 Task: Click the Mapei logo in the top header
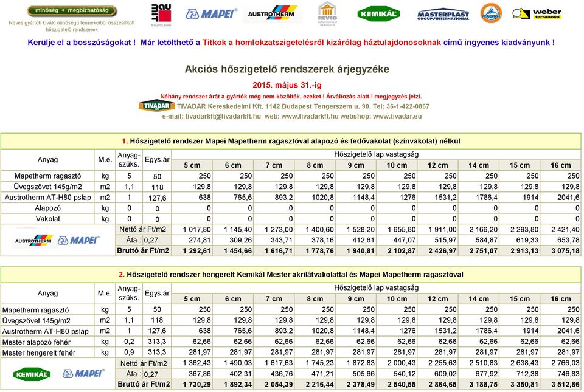tap(211, 14)
